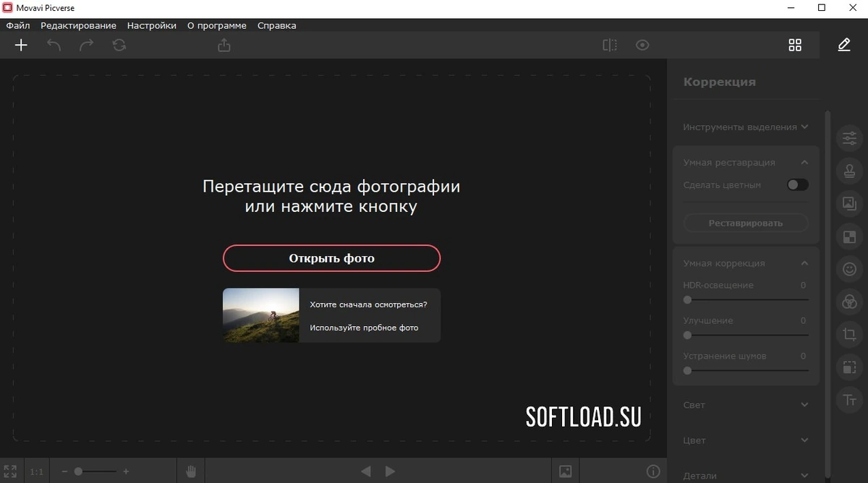This screenshot has height=483, width=868.
Task: Show image info with the i icon
Action: 654,471
